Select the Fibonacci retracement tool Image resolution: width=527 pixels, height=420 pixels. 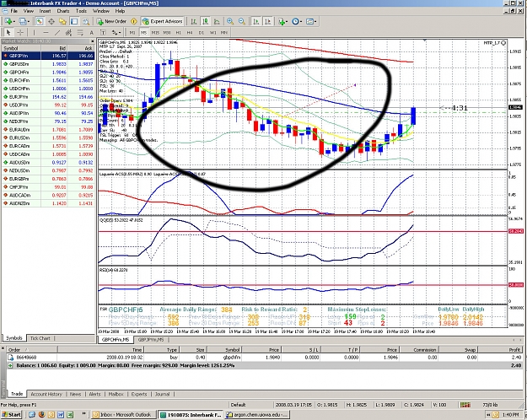click(x=80, y=32)
